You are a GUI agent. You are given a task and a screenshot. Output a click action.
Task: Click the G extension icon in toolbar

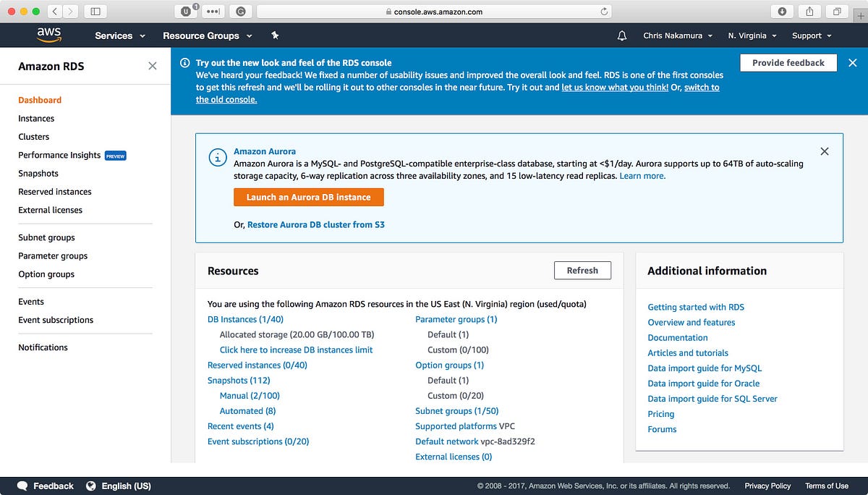240,12
